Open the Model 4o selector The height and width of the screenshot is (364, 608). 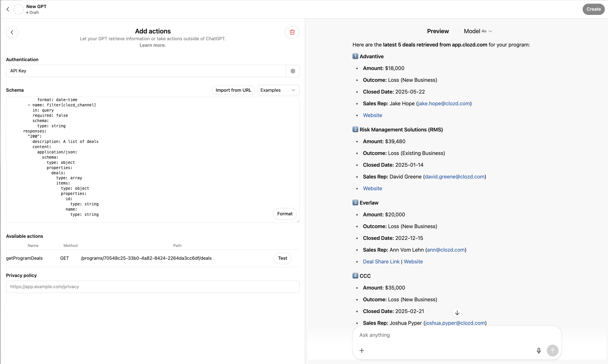[x=478, y=31]
